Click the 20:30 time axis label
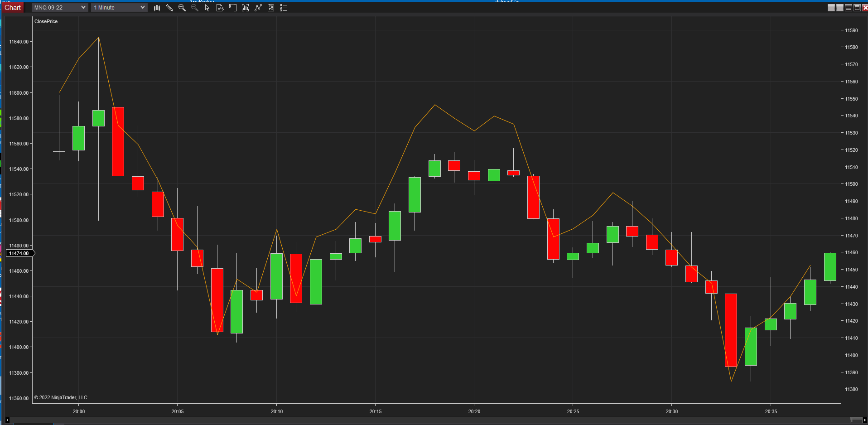868x425 pixels. click(x=672, y=411)
